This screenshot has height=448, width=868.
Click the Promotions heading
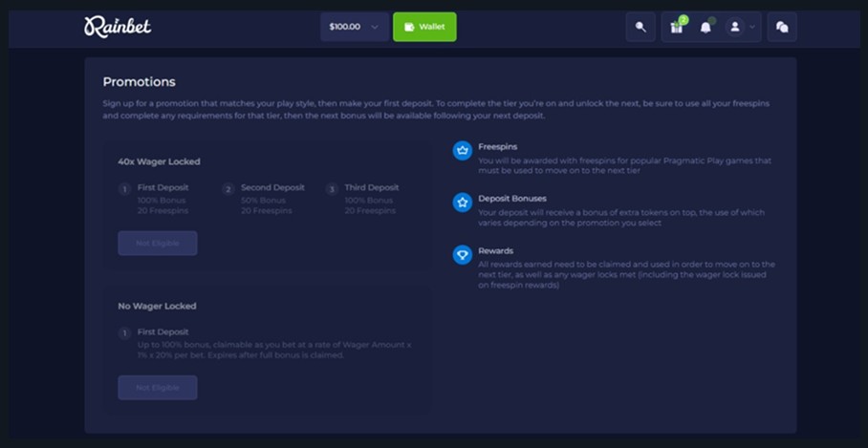point(140,82)
